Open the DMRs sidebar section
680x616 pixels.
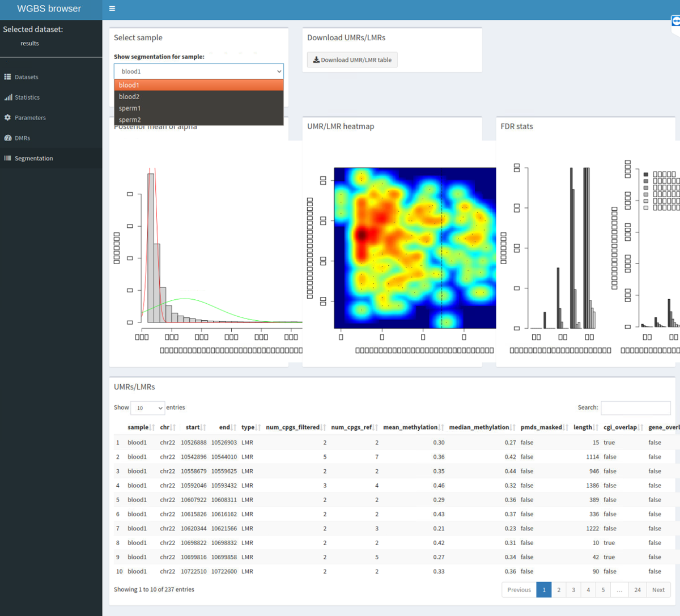51,138
